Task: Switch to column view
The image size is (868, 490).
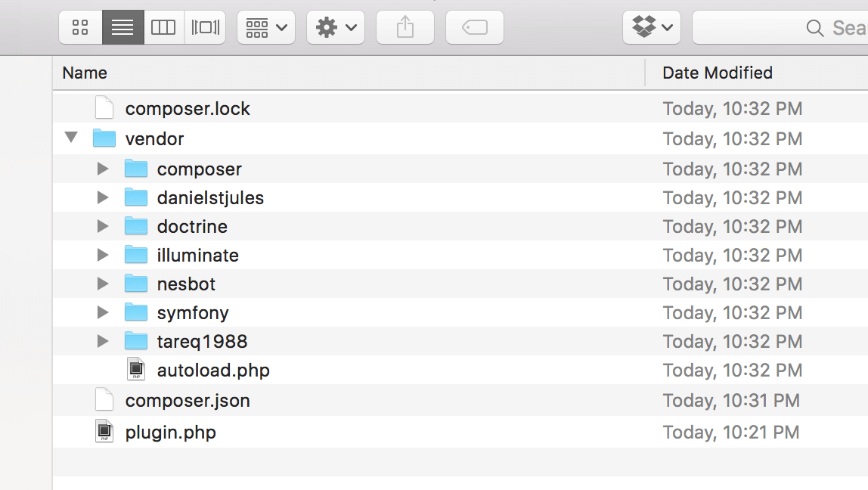Action: [164, 27]
